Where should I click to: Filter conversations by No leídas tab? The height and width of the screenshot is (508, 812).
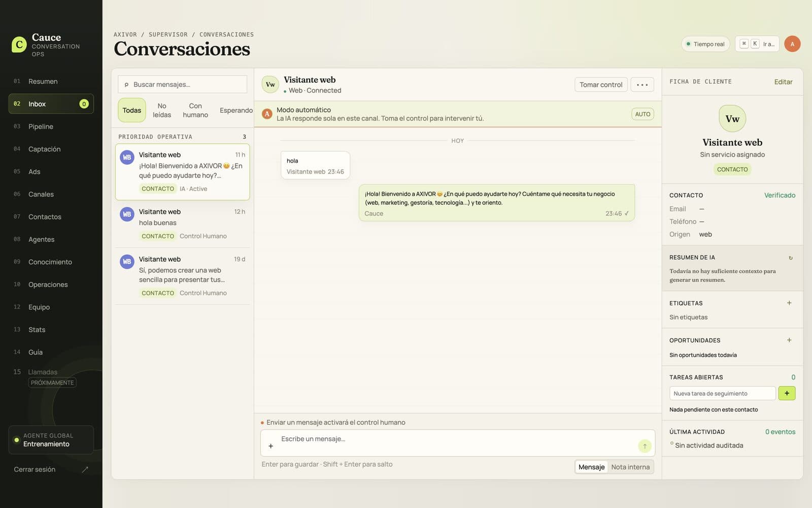[x=162, y=110]
